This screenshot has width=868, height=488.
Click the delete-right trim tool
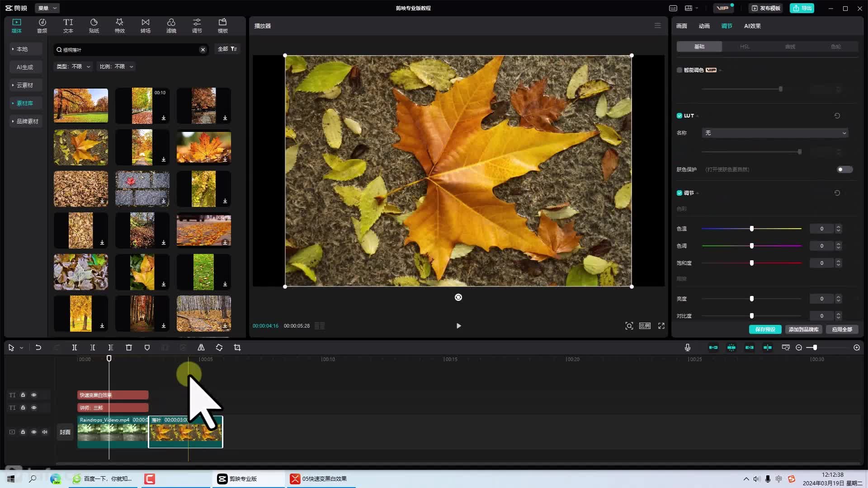click(111, 347)
